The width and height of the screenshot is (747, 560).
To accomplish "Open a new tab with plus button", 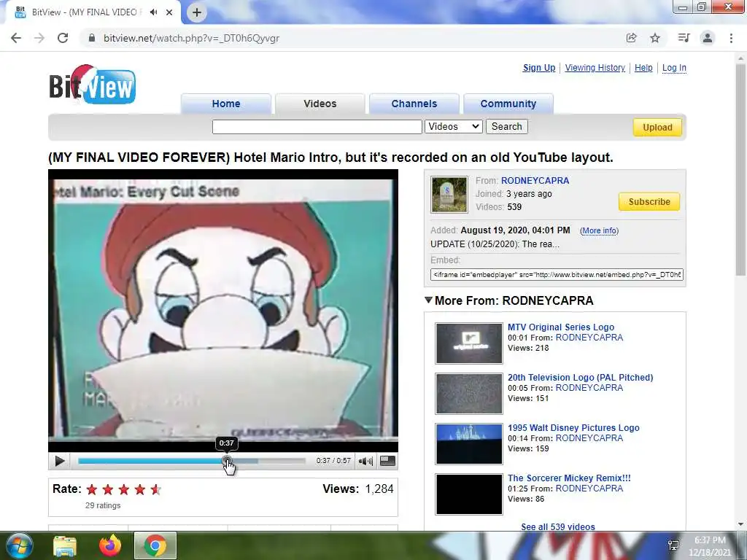I will 197,12.
